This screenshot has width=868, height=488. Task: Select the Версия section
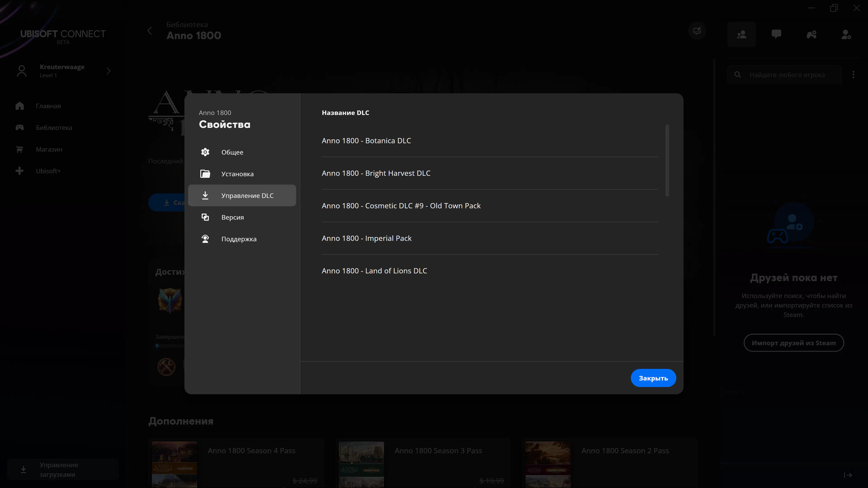[233, 217]
